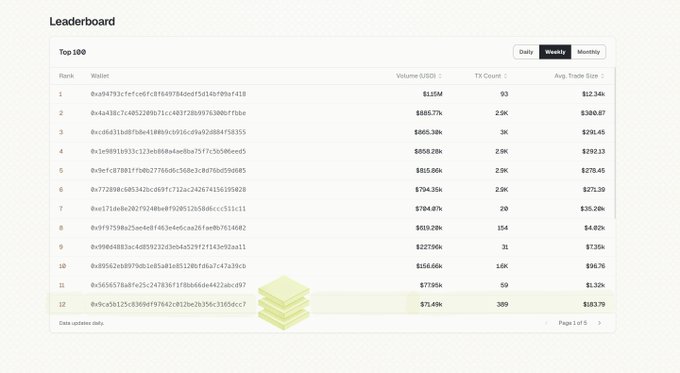Select wallet starting 0x89562eb8

click(168, 266)
